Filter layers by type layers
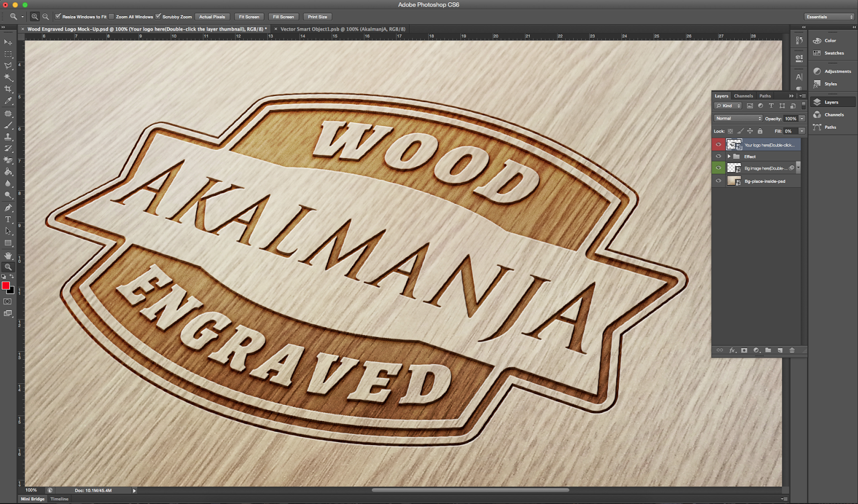Image resolution: width=858 pixels, height=504 pixels. click(771, 106)
